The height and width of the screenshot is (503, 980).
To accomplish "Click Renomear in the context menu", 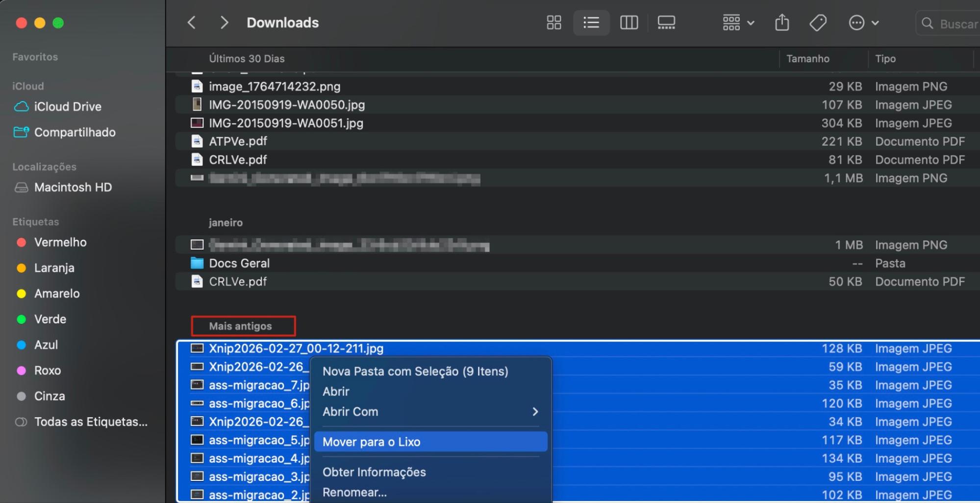I will pyautogui.click(x=354, y=492).
